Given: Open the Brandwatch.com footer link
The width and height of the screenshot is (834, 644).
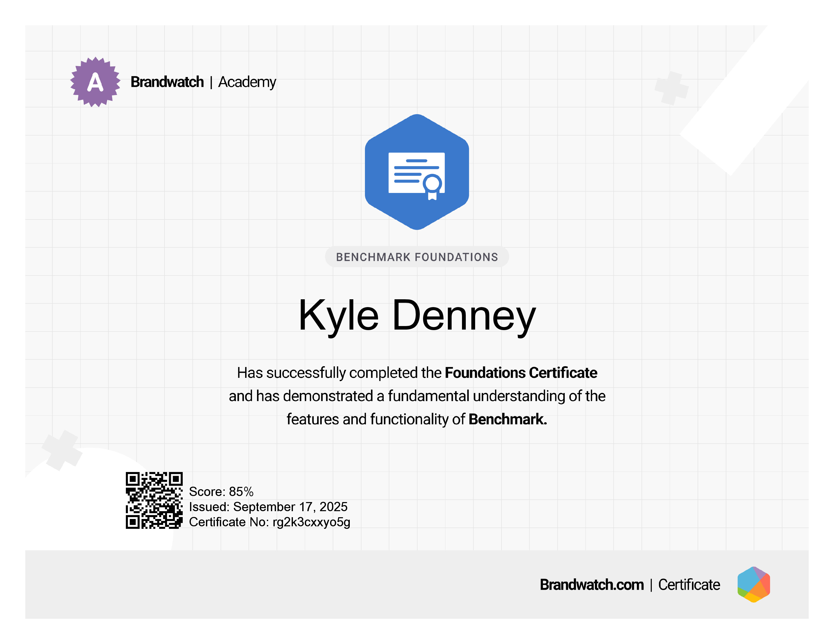Looking at the screenshot, I should 592,585.
